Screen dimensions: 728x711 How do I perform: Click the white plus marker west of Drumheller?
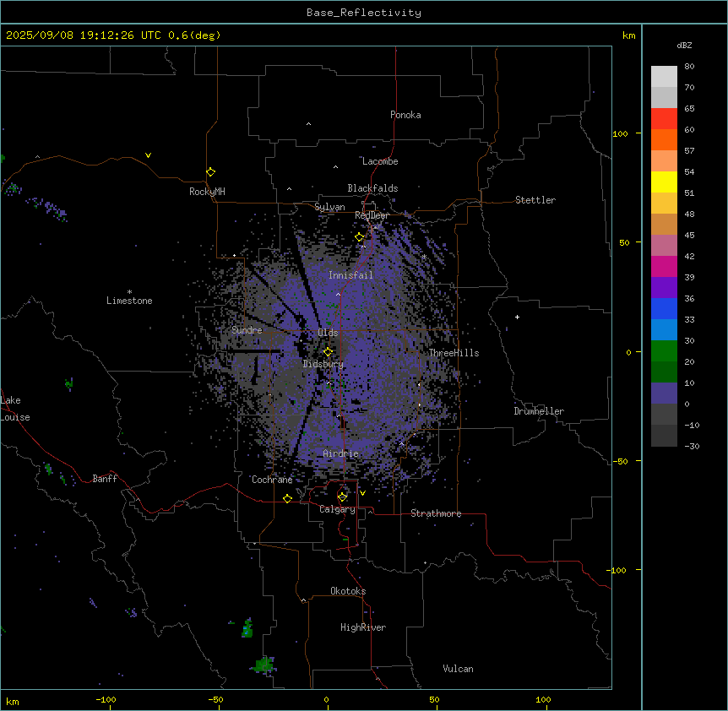(517, 317)
